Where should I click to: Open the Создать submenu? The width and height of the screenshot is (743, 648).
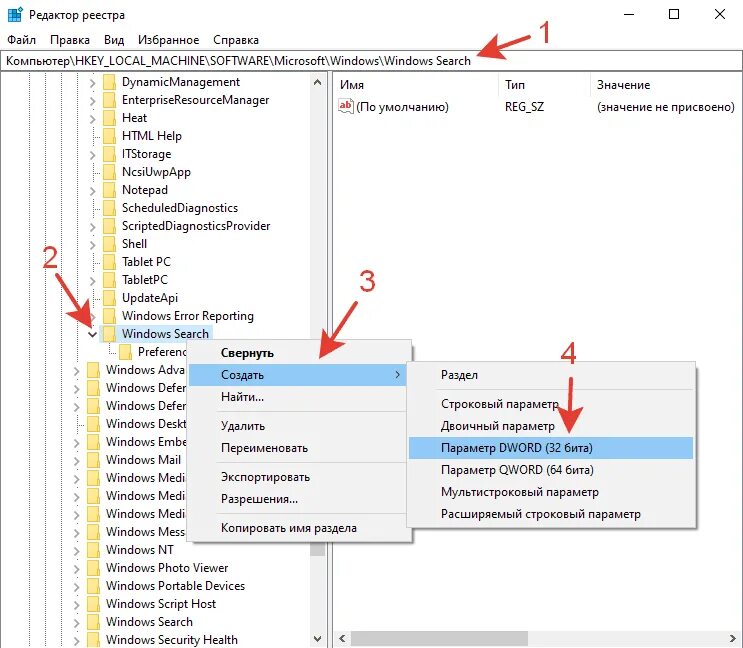pos(298,375)
